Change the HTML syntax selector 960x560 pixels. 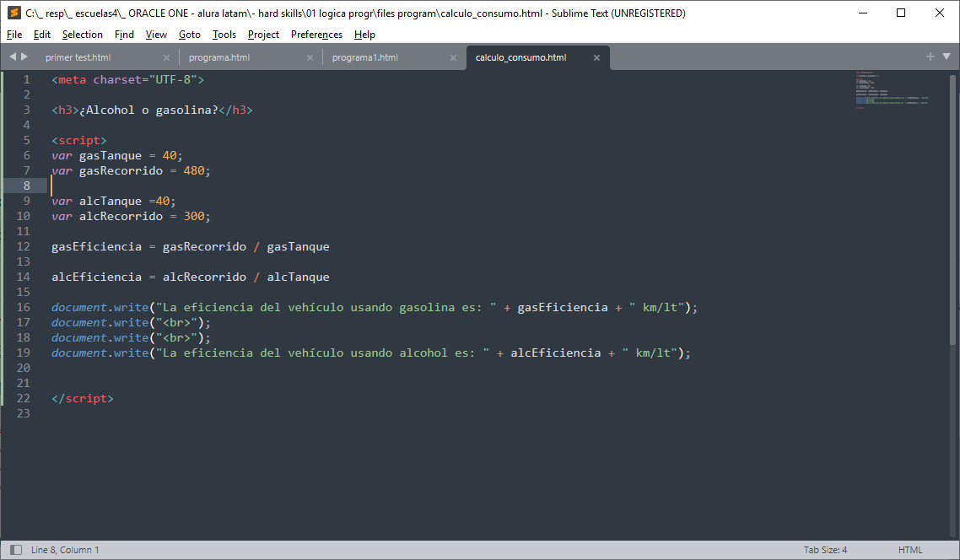(909, 550)
